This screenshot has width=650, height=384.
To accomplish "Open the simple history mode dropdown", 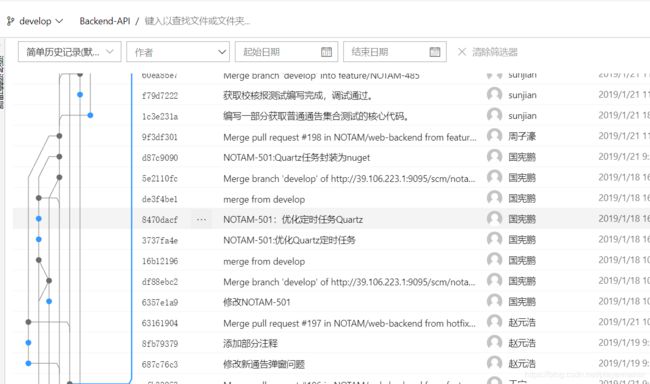I will pos(70,52).
